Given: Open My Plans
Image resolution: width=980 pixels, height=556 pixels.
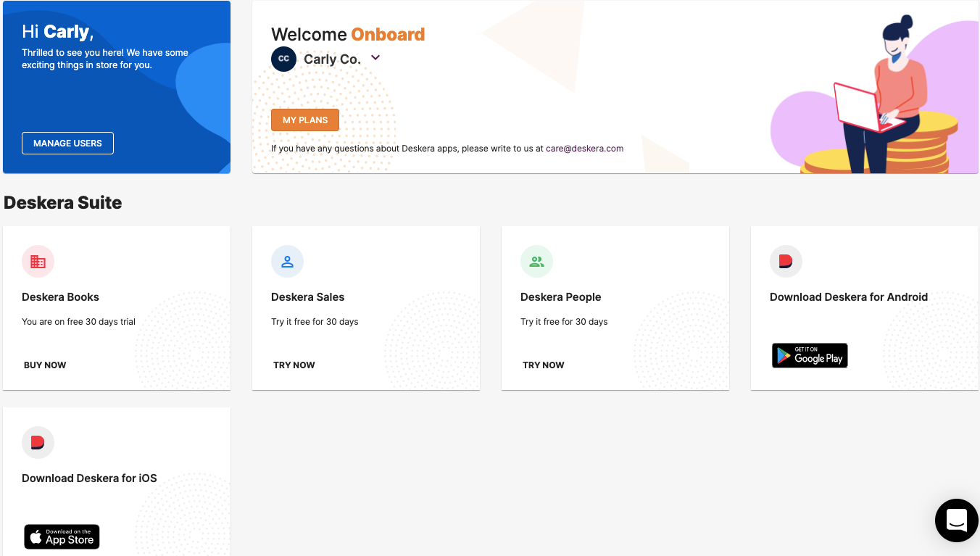Looking at the screenshot, I should [x=305, y=120].
